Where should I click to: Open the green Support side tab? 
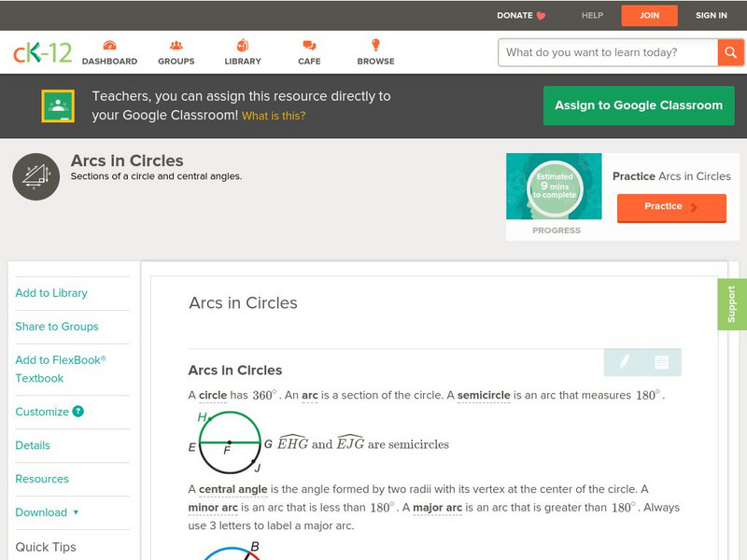[x=732, y=304]
